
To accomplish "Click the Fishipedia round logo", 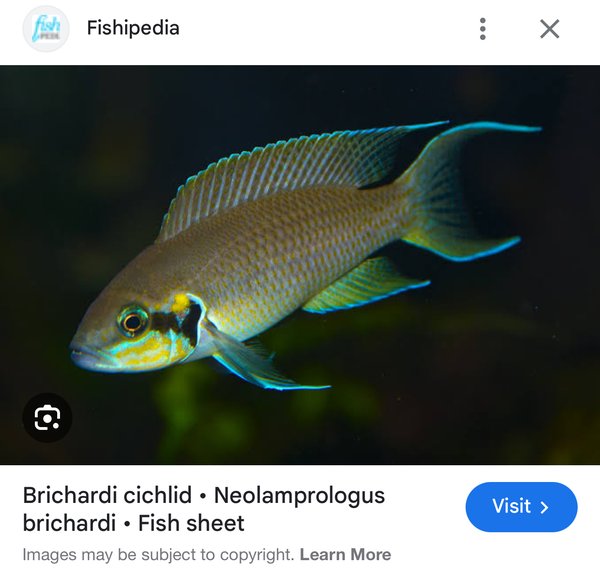I will coord(46,29).
